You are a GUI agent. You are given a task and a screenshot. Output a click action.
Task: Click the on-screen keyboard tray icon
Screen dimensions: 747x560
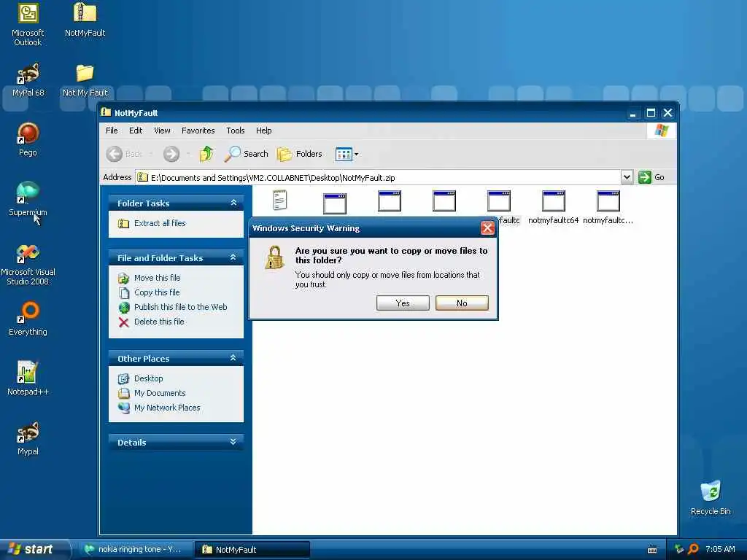[x=652, y=550]
